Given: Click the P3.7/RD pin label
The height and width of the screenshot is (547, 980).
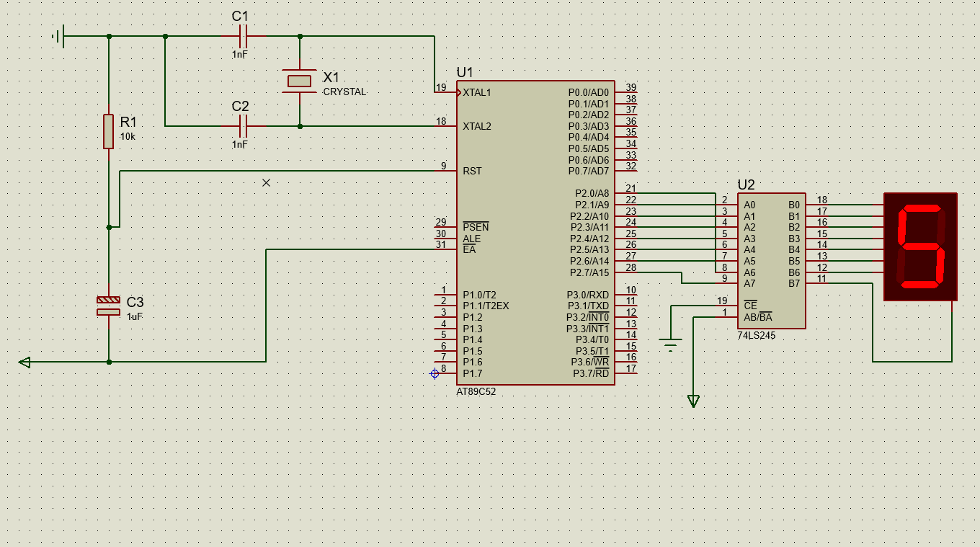Looking at the screenshot, I should tap(591, 373).
